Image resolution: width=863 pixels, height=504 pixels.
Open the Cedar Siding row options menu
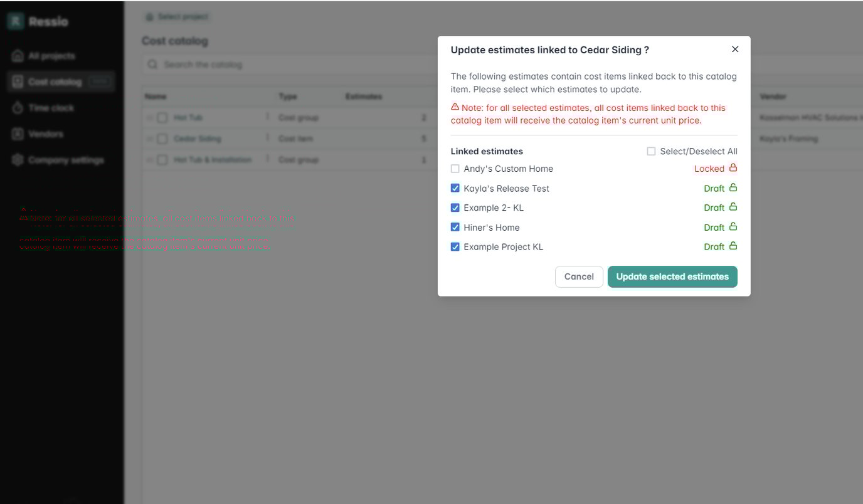click(x=267, y=139)
